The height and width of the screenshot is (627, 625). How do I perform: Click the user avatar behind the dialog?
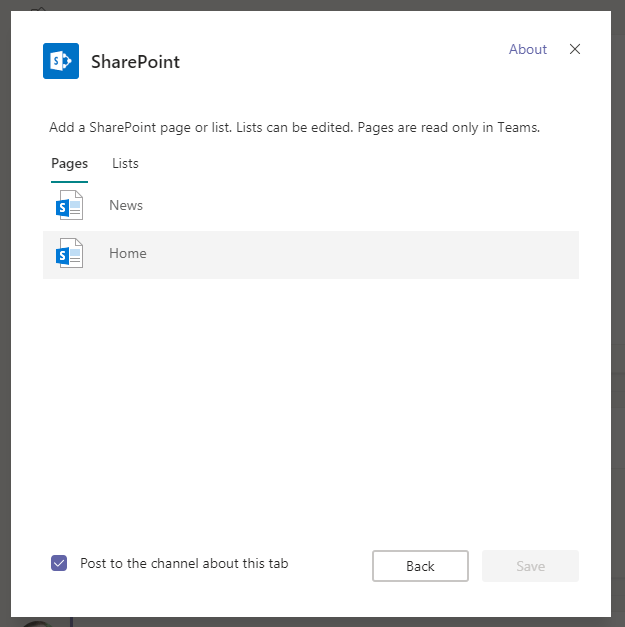click(35, 623)
